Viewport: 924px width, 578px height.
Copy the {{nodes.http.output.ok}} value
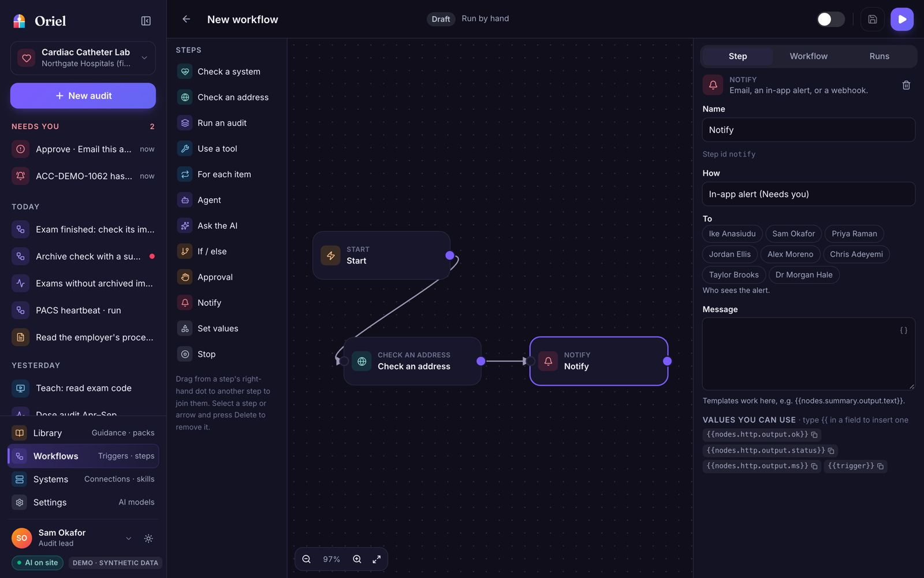[814, 435]
